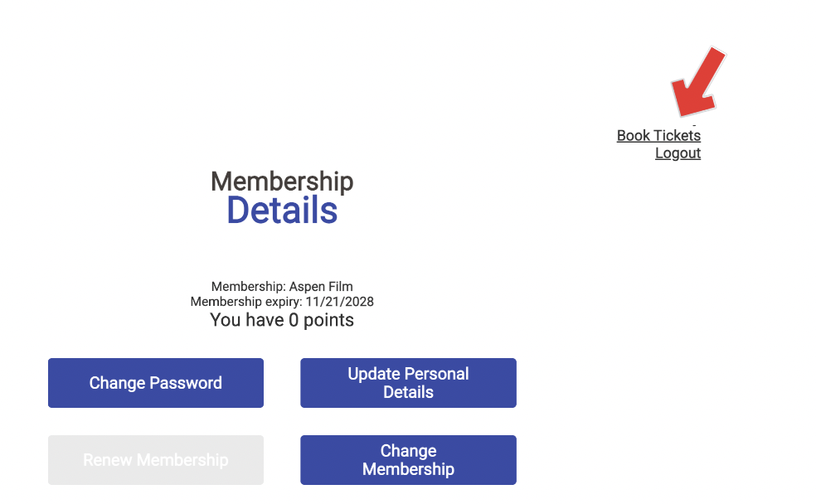Select the Membership: Aspen Film text line
Screen dimensions: 816x504
[282, 287]
